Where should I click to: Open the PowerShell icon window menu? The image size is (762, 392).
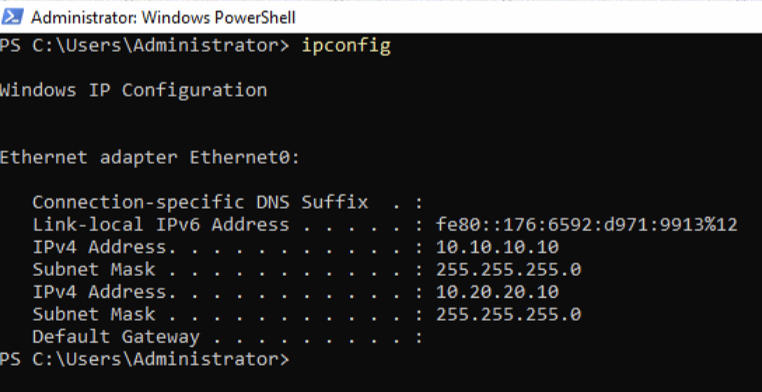click(x=12, y=17)
